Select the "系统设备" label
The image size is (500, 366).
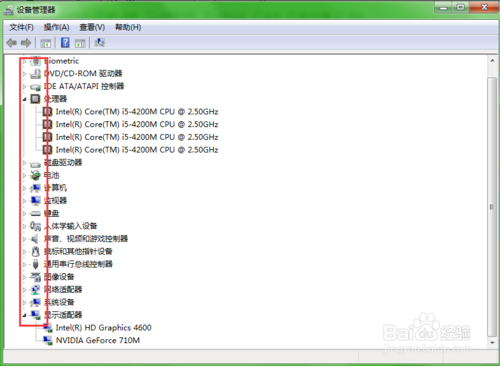click(59, 302)
